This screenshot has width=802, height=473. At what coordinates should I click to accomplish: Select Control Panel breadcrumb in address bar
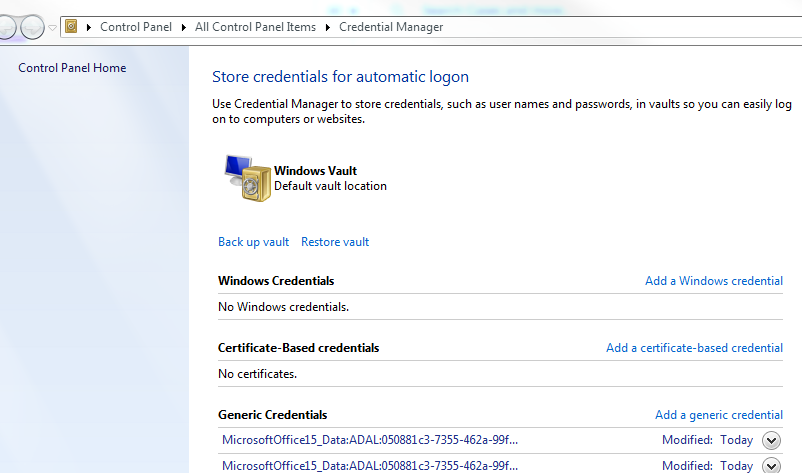[x=136, y=27]
